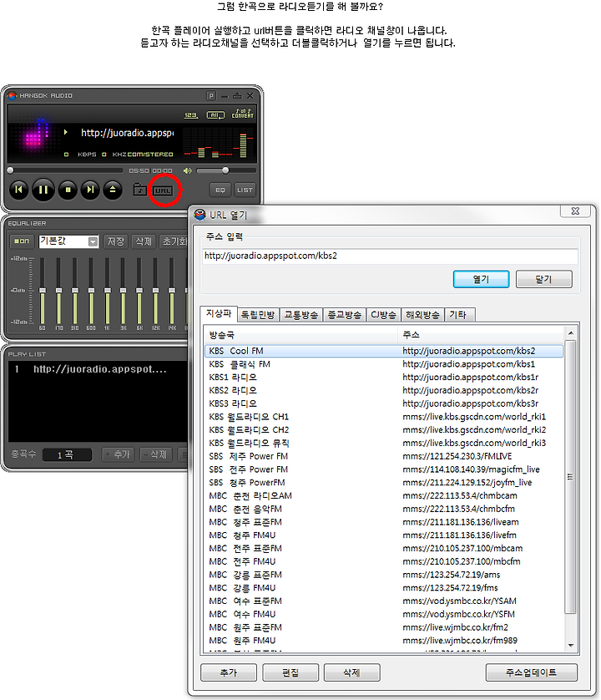The height and width of the screenshot is (700, 601).
Task: Click the station list scrollbar down arrow
Action: coord(571,646)
